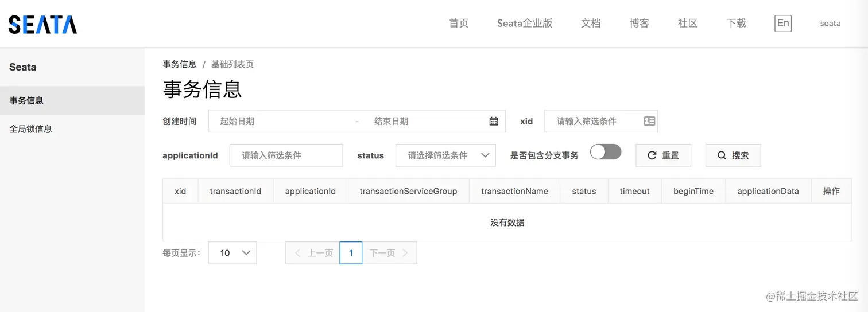The width and height of the screenshot is (868, 312).
Task: Click the 重置 reset button
Action: click(x=663, y=155)
